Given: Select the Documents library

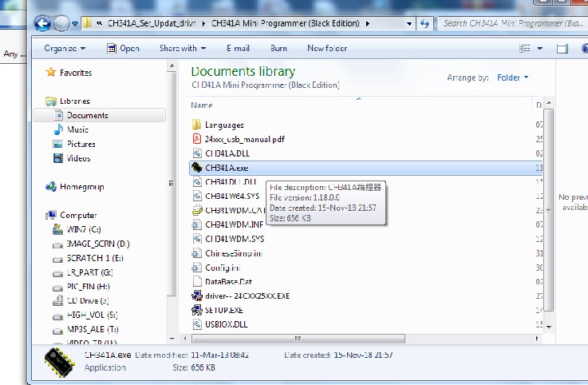Looking at the screenshot, I should point(100,115).
